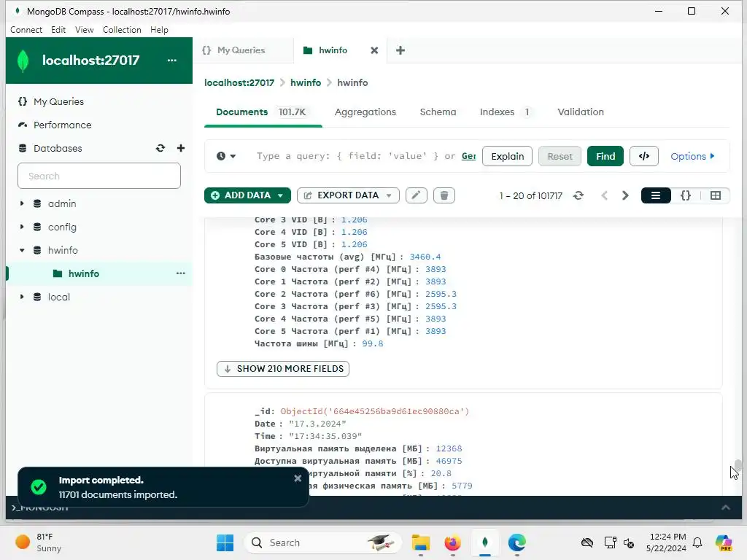Select the admin database
The image size is (747, 560).
coord(61,203)
